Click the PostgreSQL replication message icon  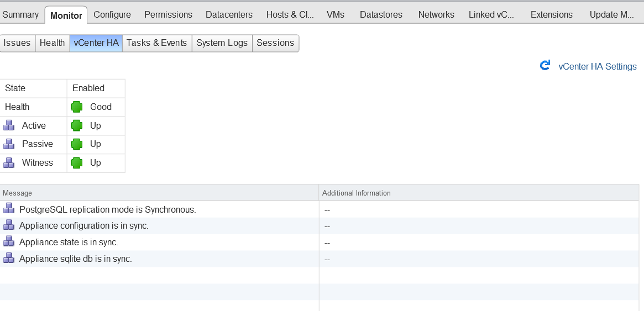pos(9,209)
